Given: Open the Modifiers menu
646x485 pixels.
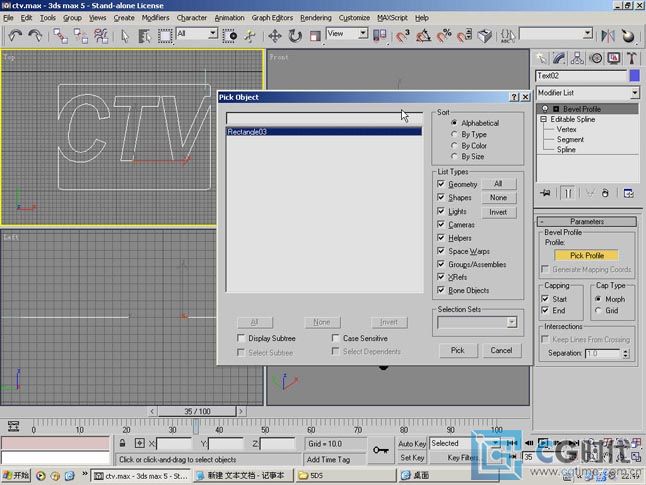Looking at the screenshot, I should (155, 18).
